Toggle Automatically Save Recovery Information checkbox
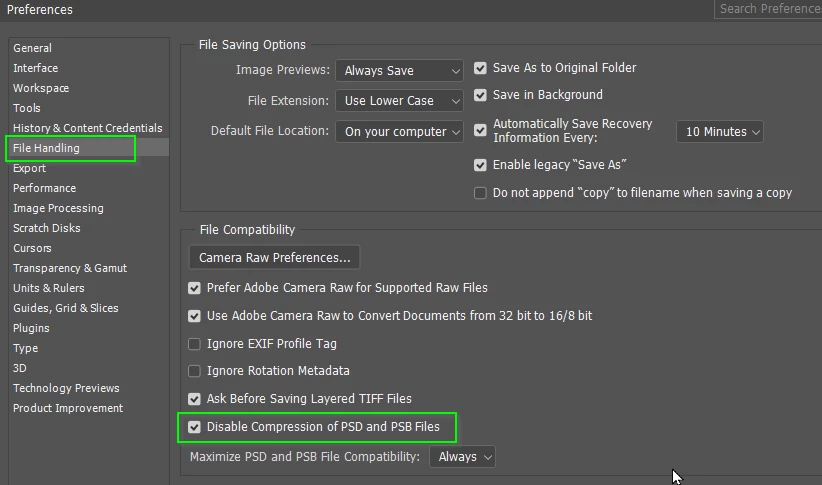Image resolution: width=822 pixels, height=485 pixels. (x=480, y=130)
